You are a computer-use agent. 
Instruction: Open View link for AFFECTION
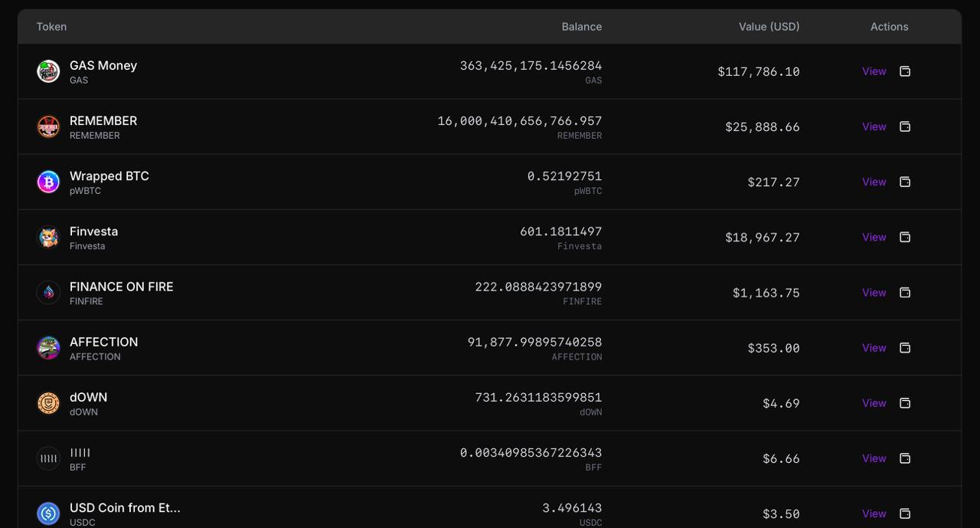coord(874,348)
